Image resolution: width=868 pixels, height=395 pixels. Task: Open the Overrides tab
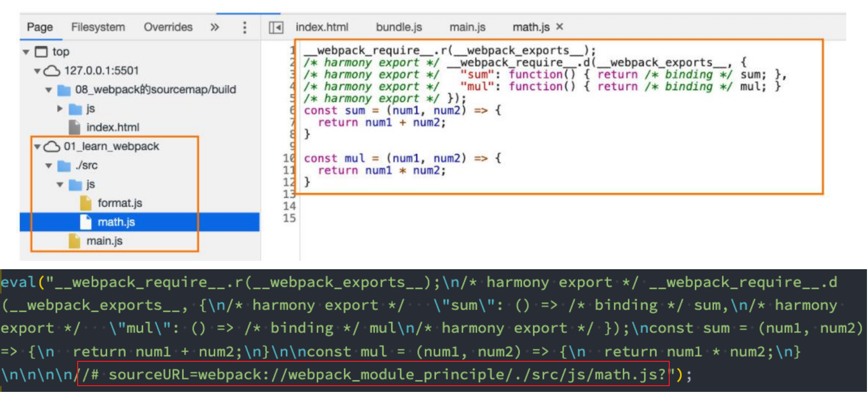[168, 27]
